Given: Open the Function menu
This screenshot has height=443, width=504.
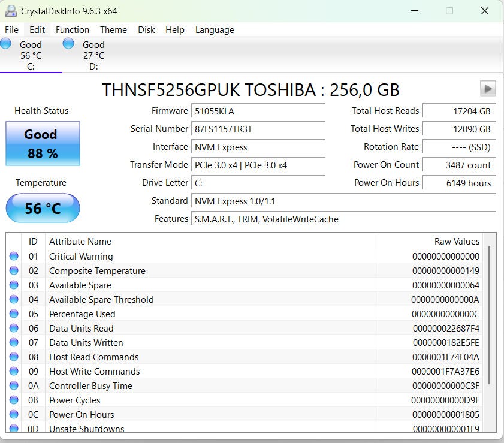Looking at the screenshot, I should point(73,30).
